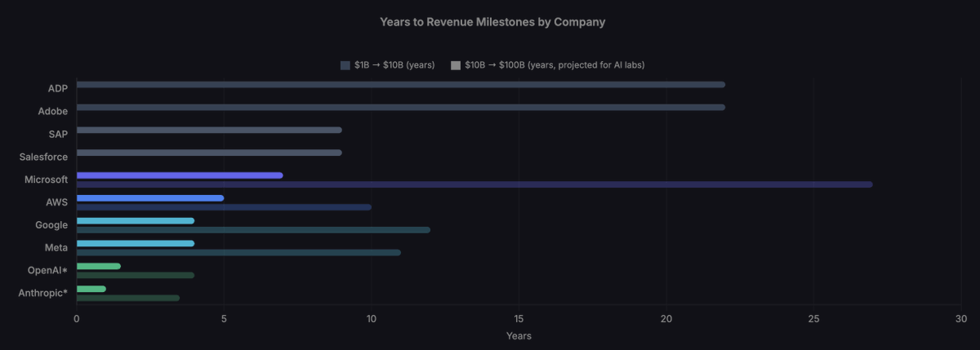Screen dimensions: 980x350
Task: Select the SAP bar
Action: pos(209,130)
